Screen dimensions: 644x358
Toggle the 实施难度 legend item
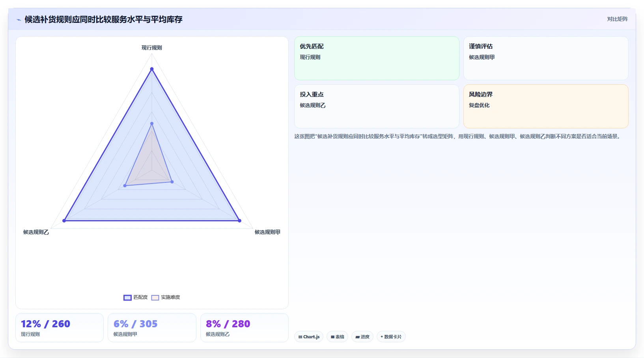point(166,297)
